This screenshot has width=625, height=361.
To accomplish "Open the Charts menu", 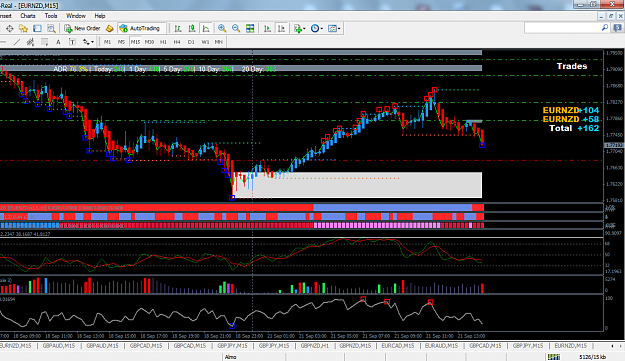I will (28, 16).
